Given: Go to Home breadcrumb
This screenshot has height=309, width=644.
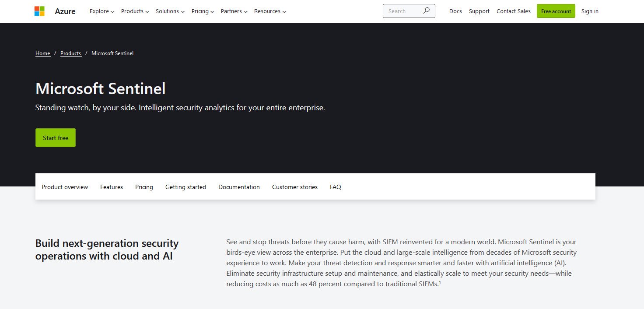Looking at the screenshot, I should point(43,53).
